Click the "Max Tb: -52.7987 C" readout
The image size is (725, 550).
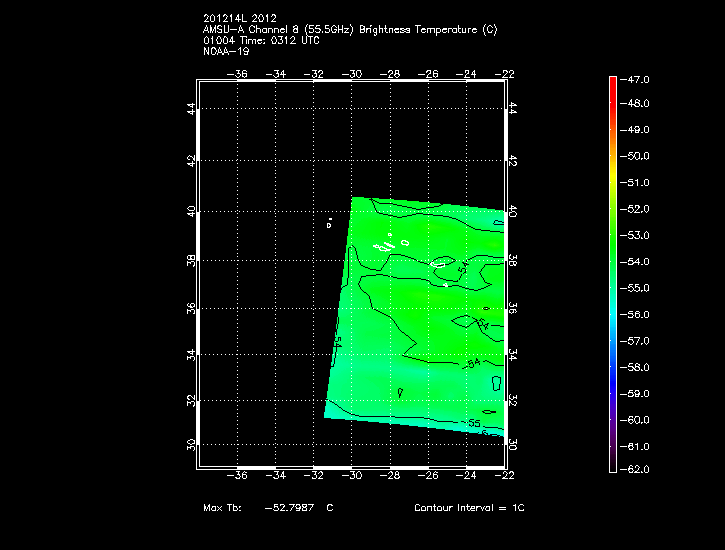pyautogui.click(x=268, y=508)
